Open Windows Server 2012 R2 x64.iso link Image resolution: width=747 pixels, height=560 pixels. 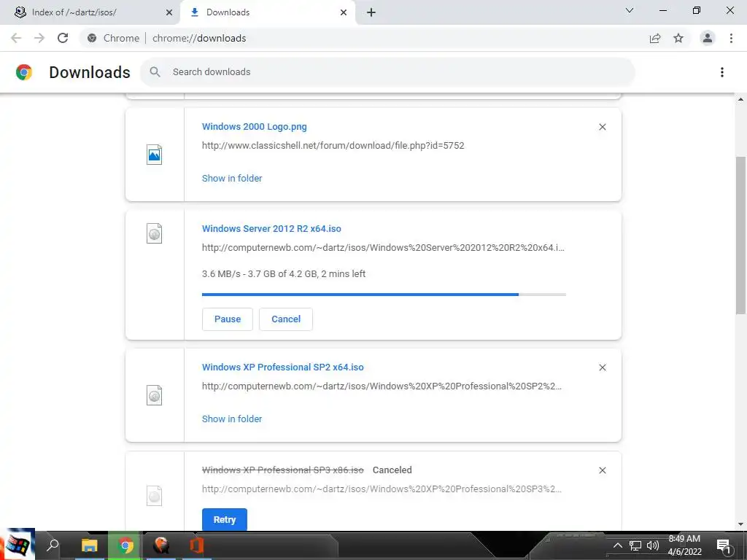coord(271,228)
